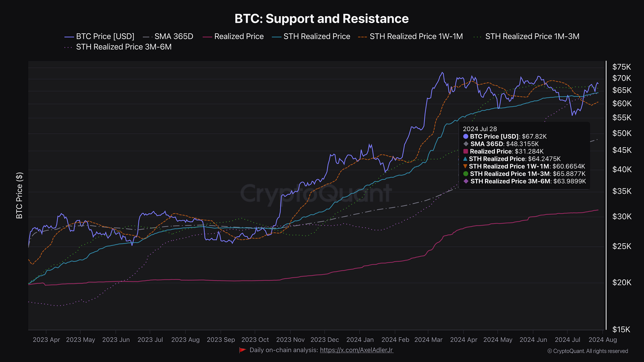Click the '$40K' y-axis label
644x362 pixels.
622,169
